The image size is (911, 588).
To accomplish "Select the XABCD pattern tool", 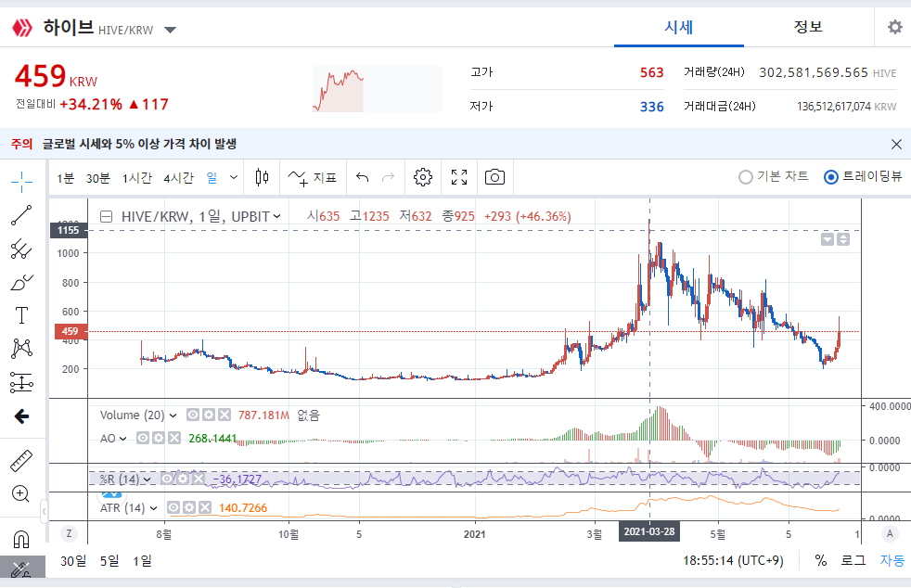I will coord(21,349).
